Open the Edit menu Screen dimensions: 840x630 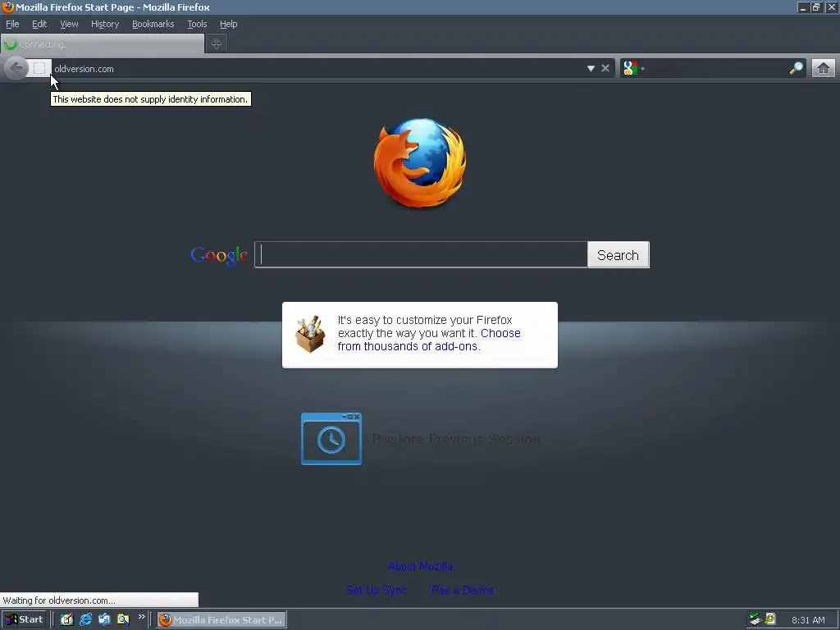(x=39, y=24)
